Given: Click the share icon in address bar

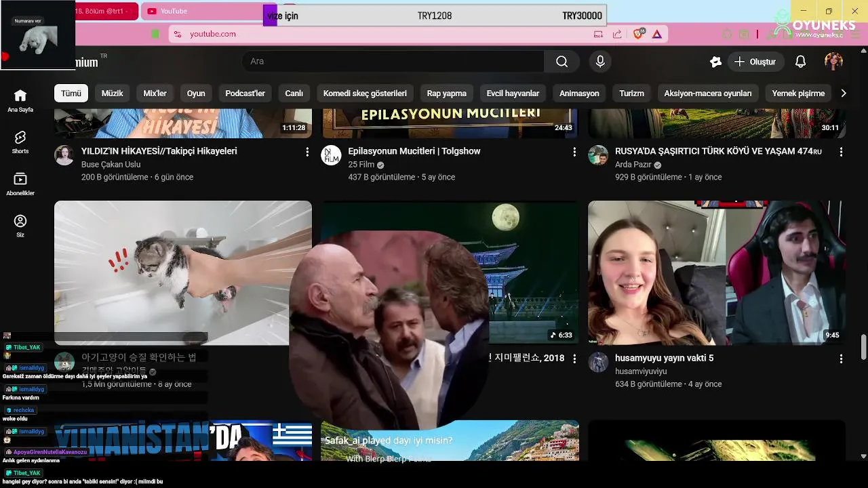Looking at the screenshot, I should tap(617, 34).
